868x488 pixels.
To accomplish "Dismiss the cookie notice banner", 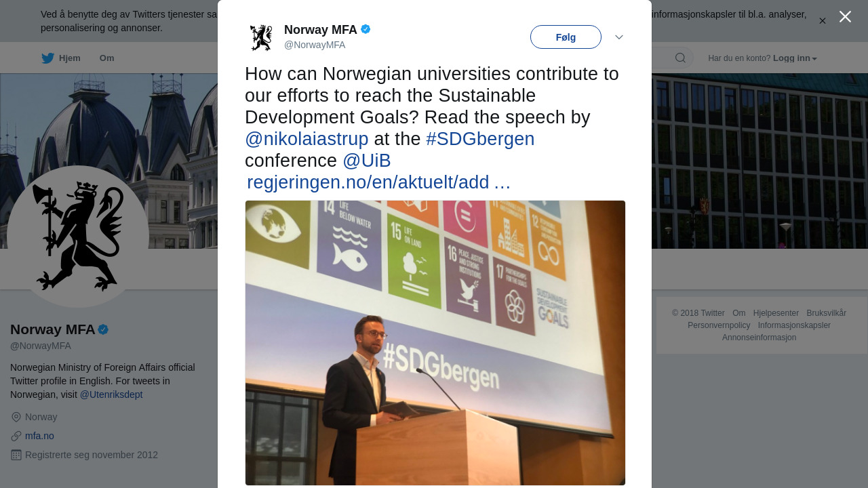I will click(x=823, y=21).
